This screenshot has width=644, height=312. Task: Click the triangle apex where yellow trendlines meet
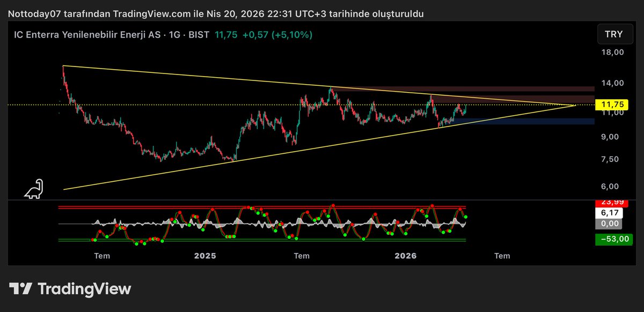(x=575, y=105)
